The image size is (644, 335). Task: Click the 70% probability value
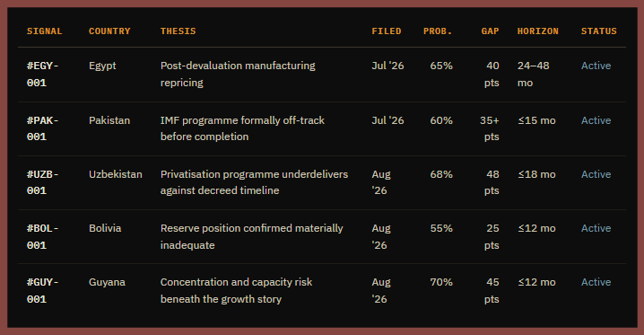pyautogui.click(x=441, y=282)
